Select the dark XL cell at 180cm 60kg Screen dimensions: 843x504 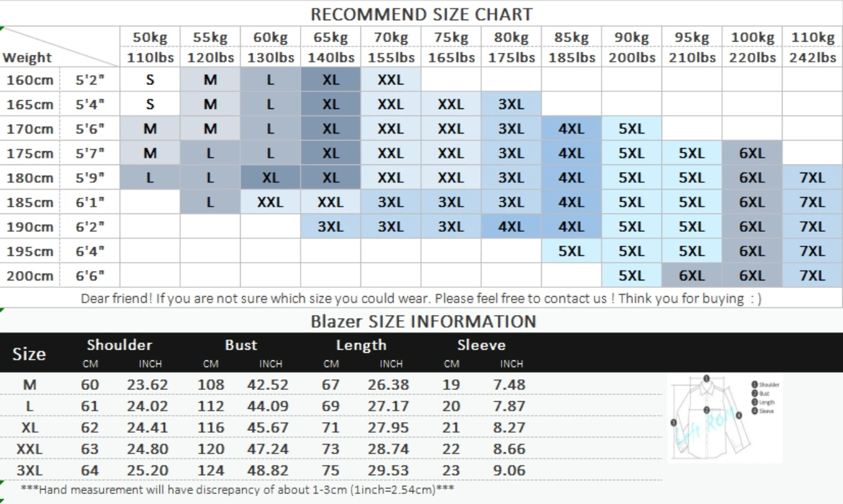point(270,178)
